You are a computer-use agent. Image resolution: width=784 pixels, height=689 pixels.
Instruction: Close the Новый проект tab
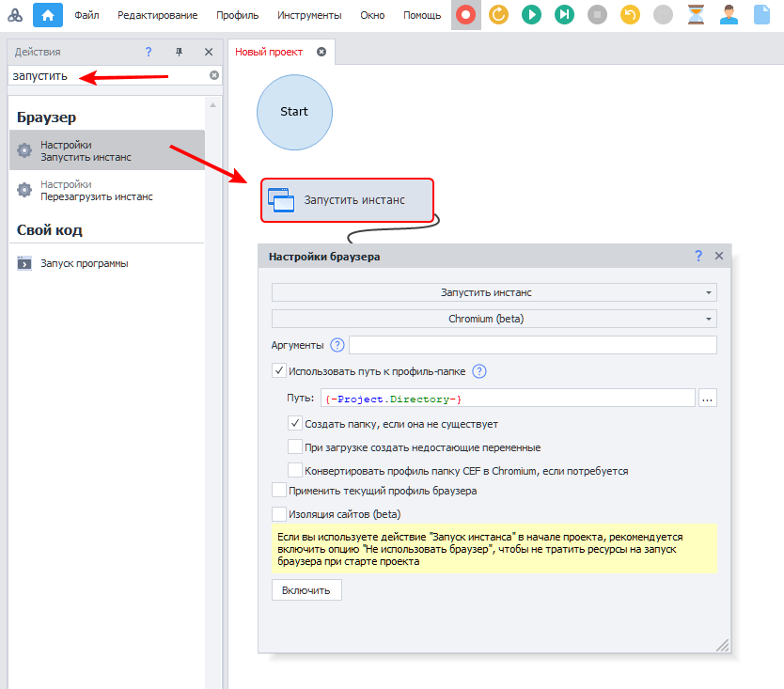tap(321, 52)
